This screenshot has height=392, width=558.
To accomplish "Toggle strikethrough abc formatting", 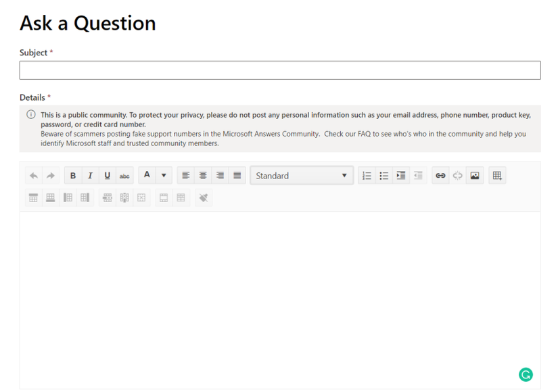I will coord(124,175).
